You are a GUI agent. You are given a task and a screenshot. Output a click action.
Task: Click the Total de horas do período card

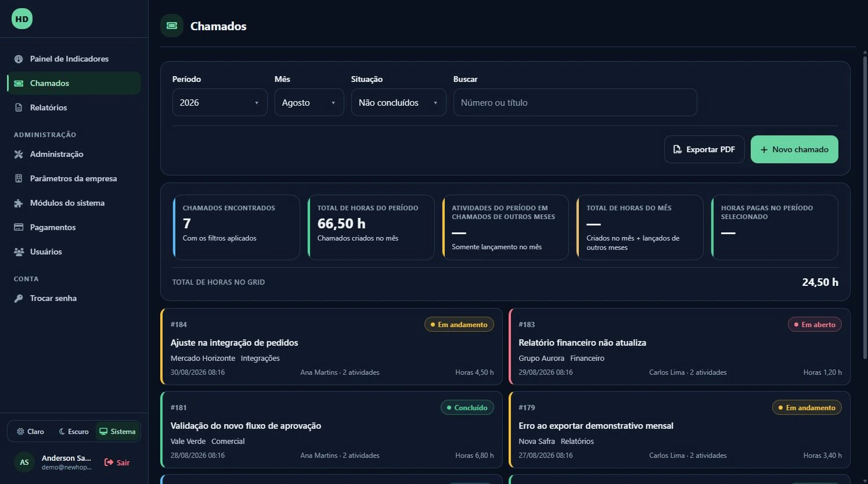[371, 227]
